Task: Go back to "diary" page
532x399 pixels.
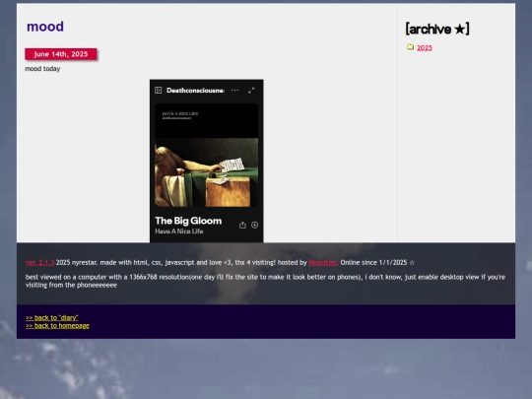Action: pos(52,318)
